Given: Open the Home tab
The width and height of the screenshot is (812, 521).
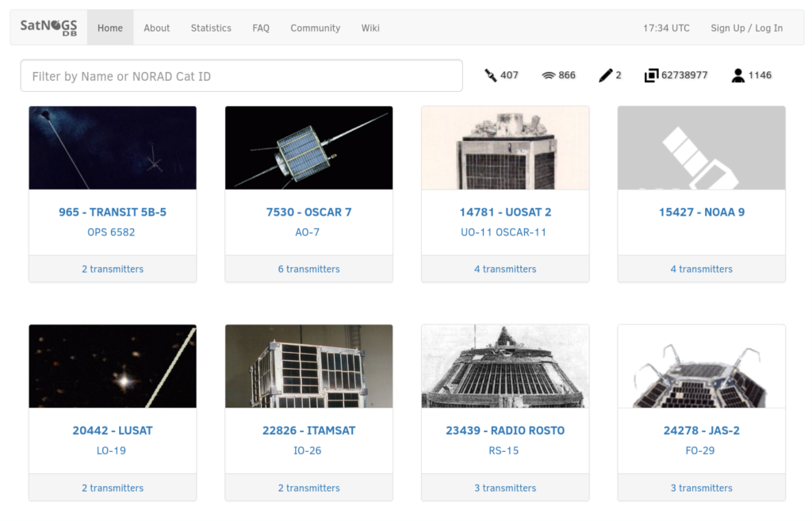Looking at the screenshot, I should click(110, 28).
